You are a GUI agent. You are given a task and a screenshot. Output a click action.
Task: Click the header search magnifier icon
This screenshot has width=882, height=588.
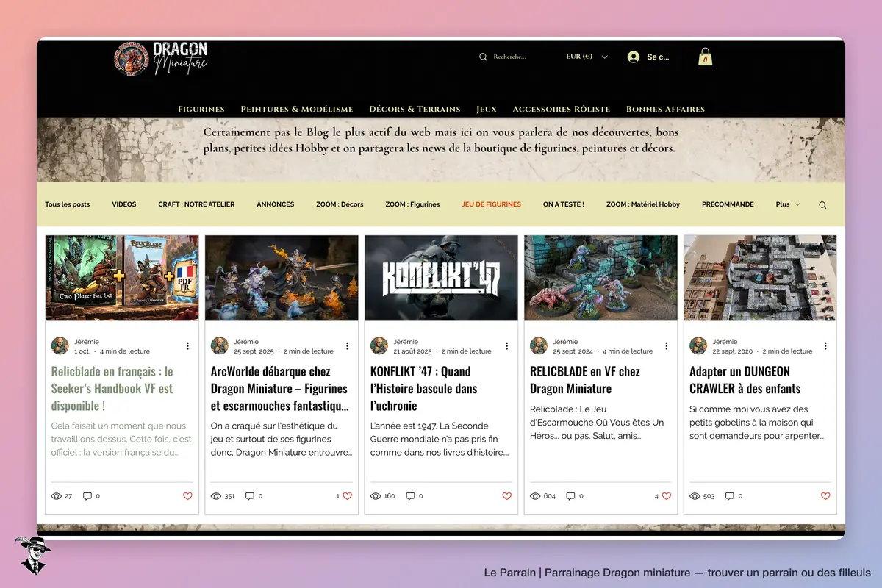click(x=483, y=57)
